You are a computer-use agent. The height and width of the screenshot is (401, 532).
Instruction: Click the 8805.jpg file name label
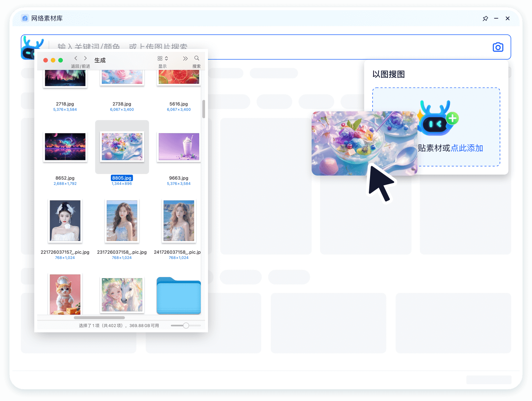122,178
